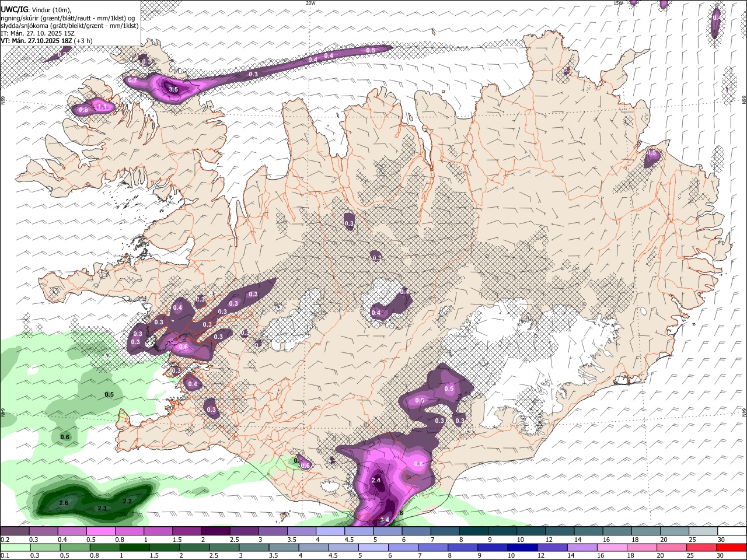Click the 'VT: Mán. 27.10.2025 18Z (+3 h)' line
The height and width of the screenshot is (560, 747).
coord(47,41)
